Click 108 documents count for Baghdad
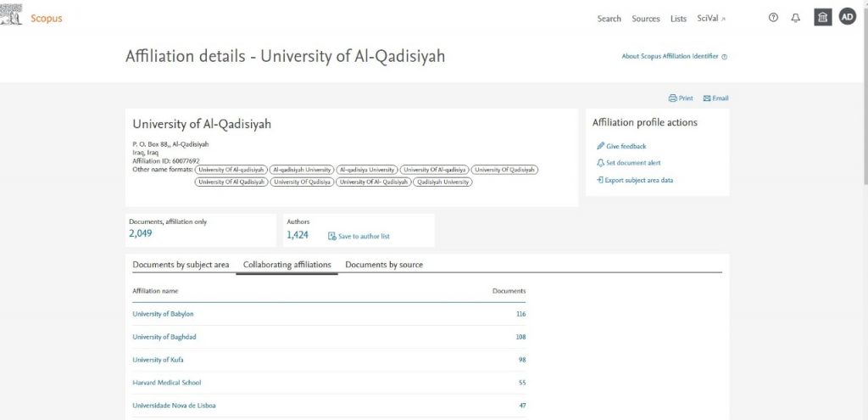The height and width of the screenshot is (420, 868). [520, 337]
